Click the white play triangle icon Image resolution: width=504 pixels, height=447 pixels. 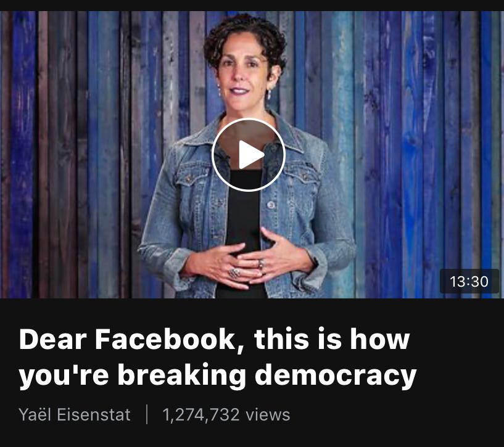[251, 155]
